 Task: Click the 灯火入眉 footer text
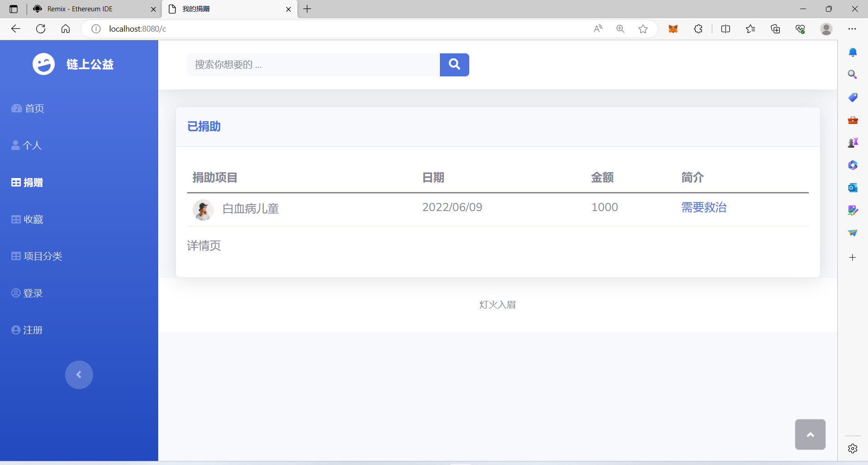497,305
